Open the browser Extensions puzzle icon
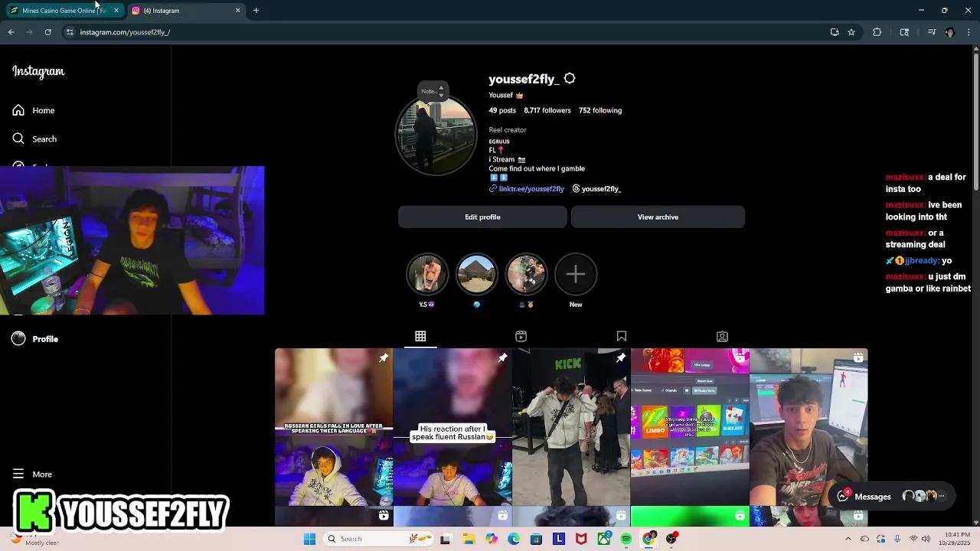980x551 pixels. click(877, 32)
